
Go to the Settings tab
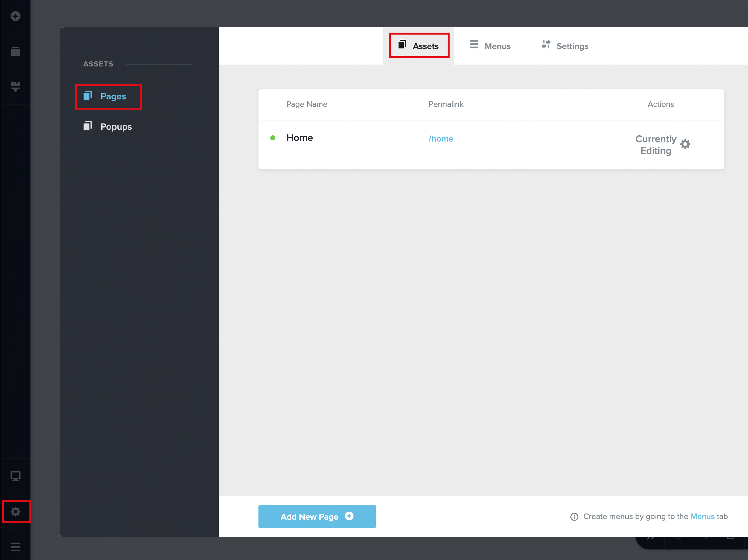tap(565, 46)
